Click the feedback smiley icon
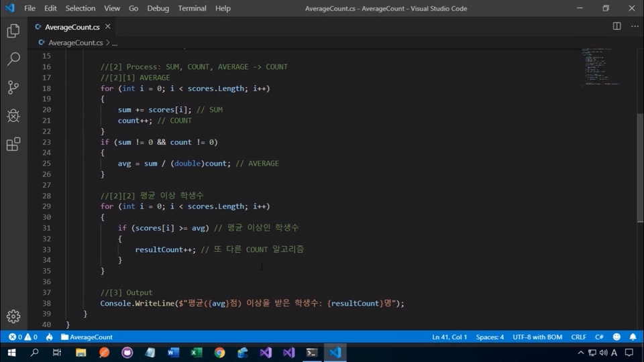The width and height of the screenshot is (644, 362). (616, 337)
